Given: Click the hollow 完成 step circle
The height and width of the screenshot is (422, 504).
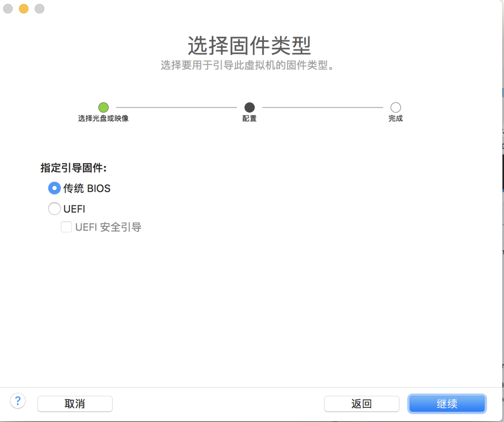Looking at the screenshot, I should click(395, 107).
